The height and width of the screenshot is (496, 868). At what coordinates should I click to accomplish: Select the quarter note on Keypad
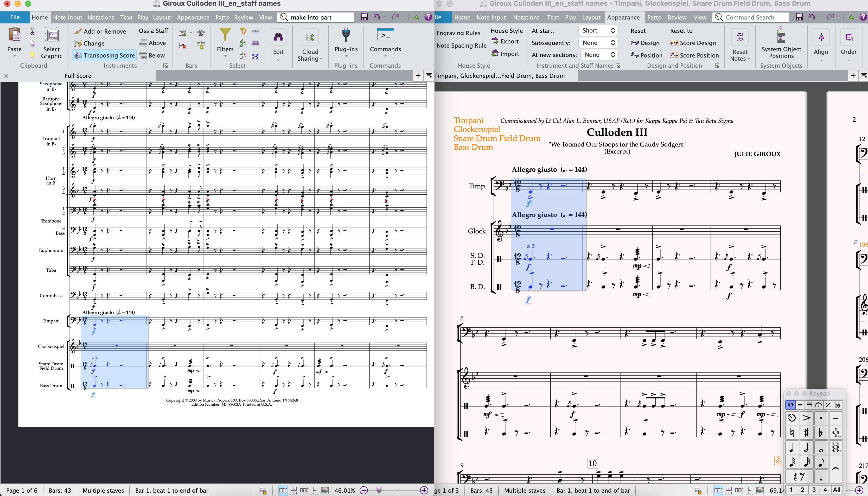[792, 447]
